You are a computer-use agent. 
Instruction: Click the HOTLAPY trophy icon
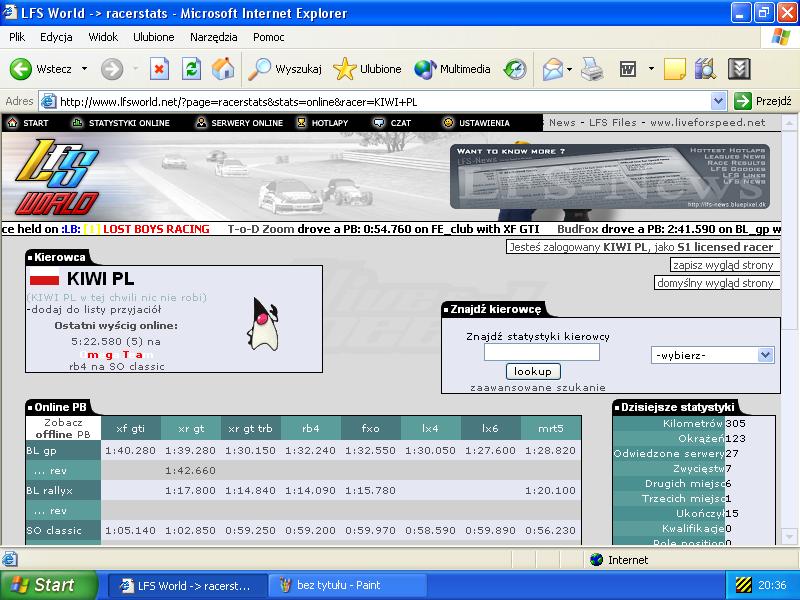point(302,122)
